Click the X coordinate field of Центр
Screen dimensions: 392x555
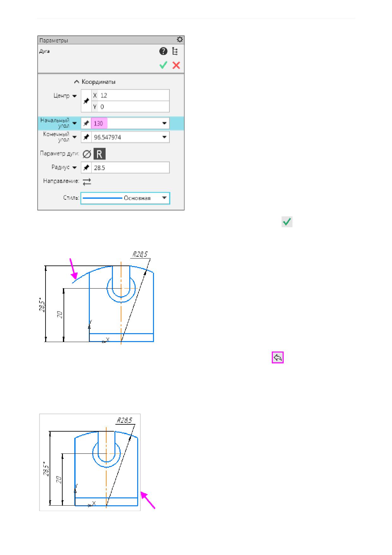[131, 96]
